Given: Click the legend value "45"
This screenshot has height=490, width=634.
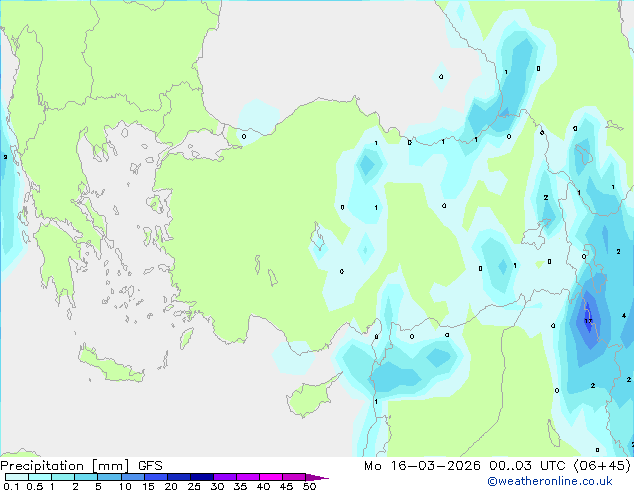Looking at the screenshot, I should click(x=286, y=486).
